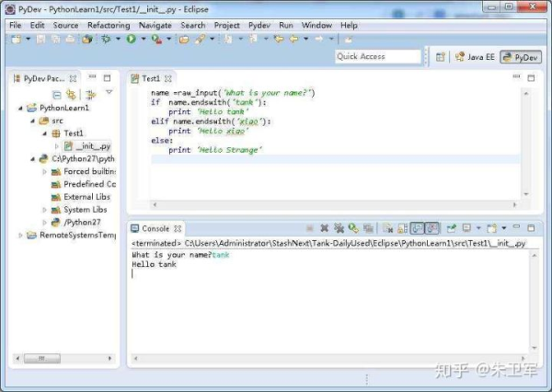Close the PyDev Package Explorer tab

tap(73, 78)
